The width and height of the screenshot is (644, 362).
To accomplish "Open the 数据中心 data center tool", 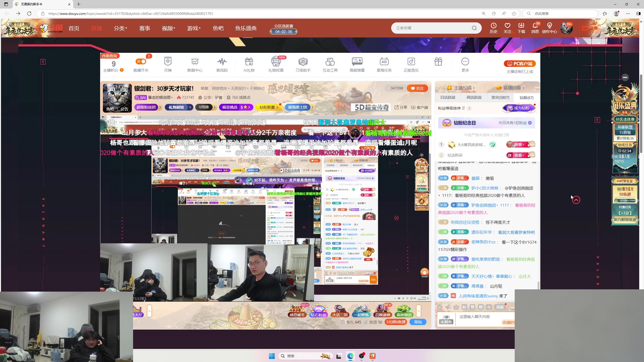I will [x=195, y=65].
